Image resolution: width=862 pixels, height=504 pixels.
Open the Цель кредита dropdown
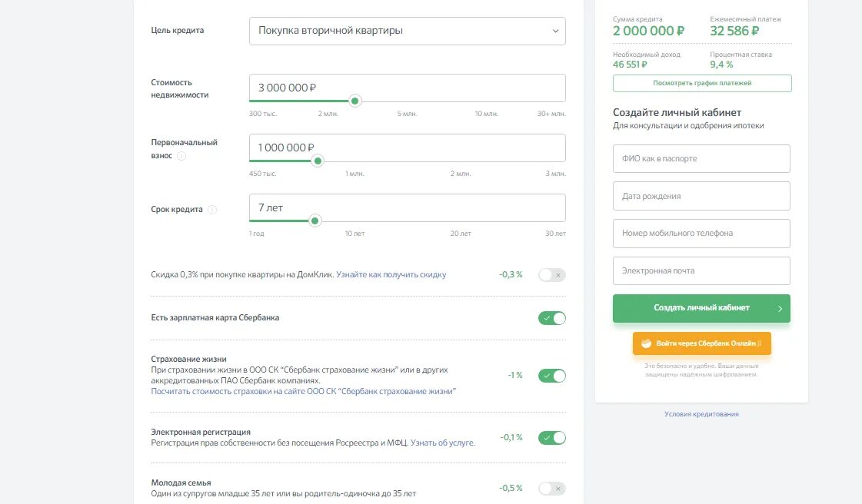point(407,31)
